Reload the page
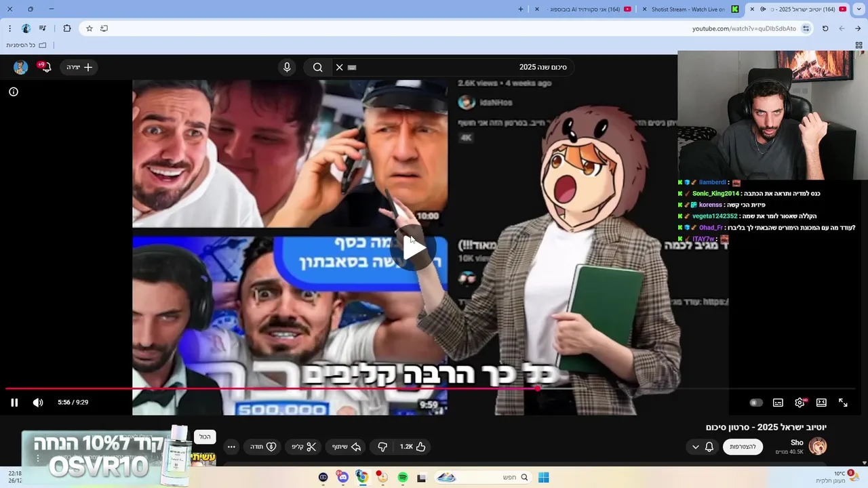This screenshot has width=868, height=488. pos(825,28)
